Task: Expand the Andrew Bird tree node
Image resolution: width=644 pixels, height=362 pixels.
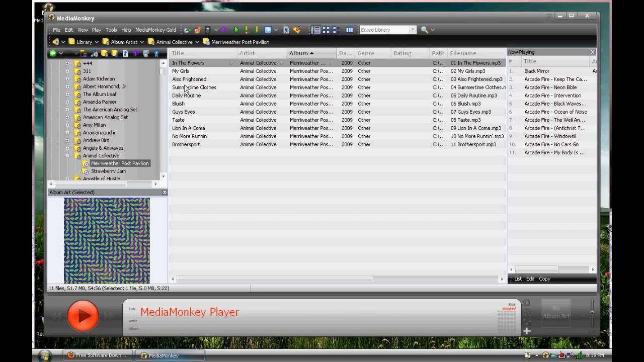Action: [x=67, y=140]
